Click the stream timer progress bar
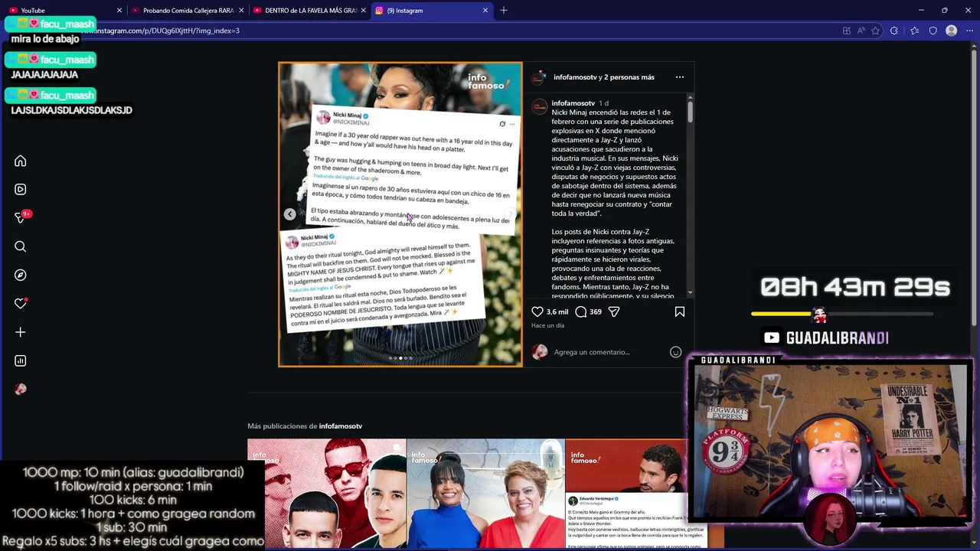Screen dimensions: 980x551 tap(842, 314)
